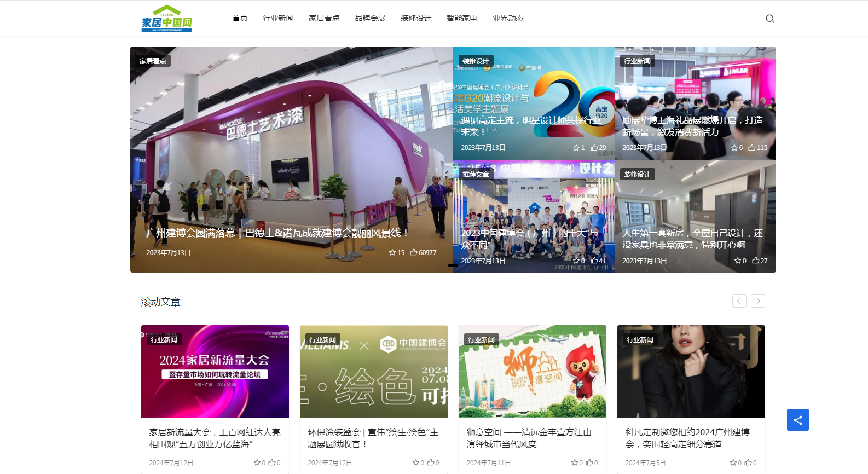The height and width of the screenshot is (474, 868).
Task: Click thumbs-up showing 60977 likes
Action: click(x=414, y=252)
